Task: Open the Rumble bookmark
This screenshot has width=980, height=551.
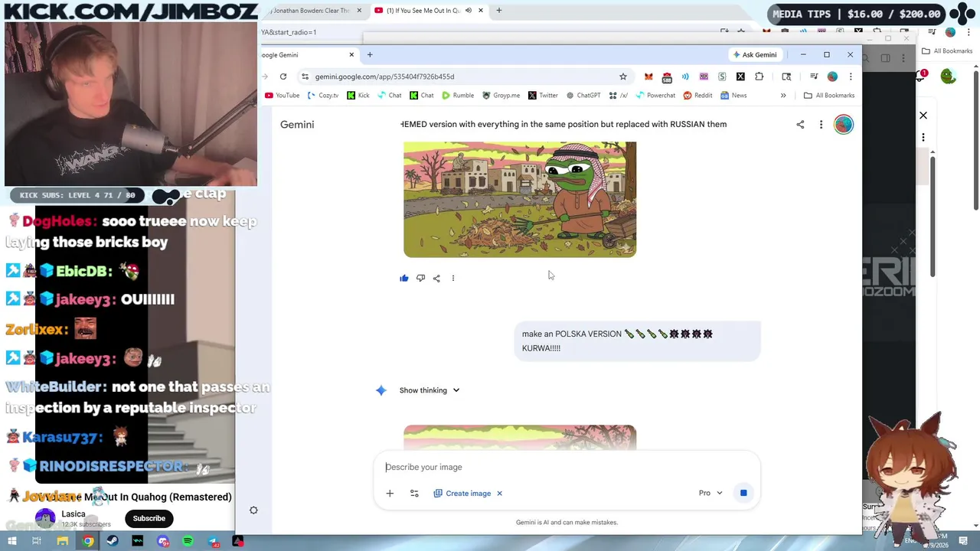Action: (x=456, y=96)
